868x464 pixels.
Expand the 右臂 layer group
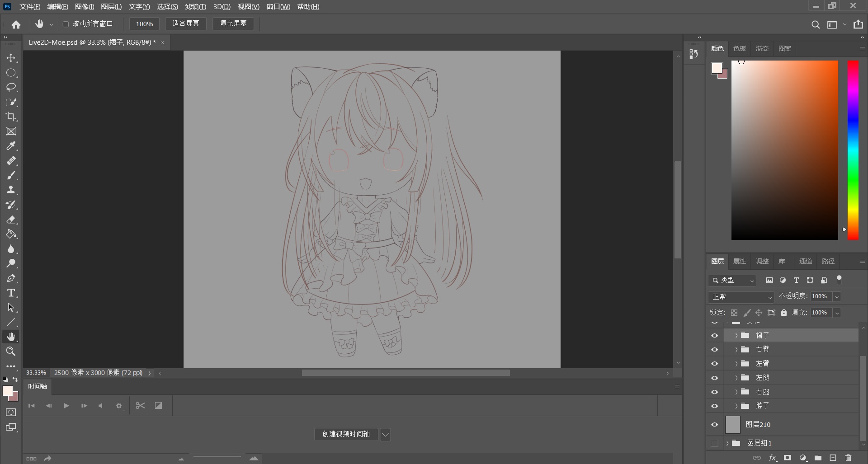click(736, 349)
